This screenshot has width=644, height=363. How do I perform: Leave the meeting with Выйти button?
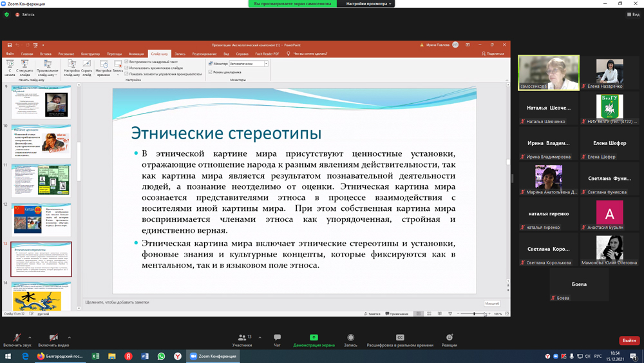point(629,340)
